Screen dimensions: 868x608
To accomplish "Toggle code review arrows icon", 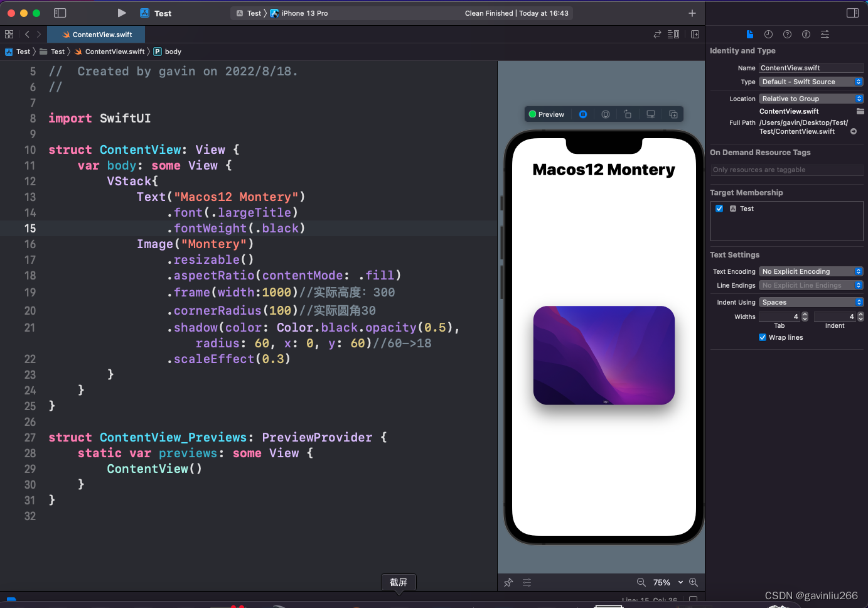I will tap(657, 35).
